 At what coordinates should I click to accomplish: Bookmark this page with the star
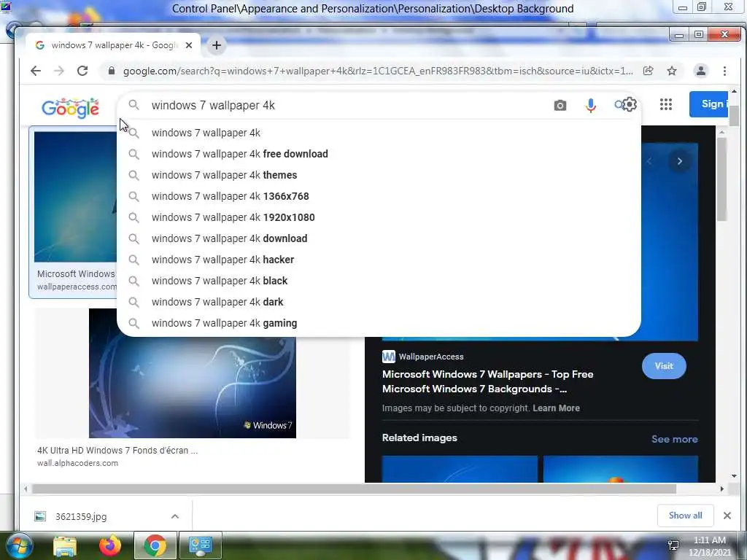[x=672, y=71]
